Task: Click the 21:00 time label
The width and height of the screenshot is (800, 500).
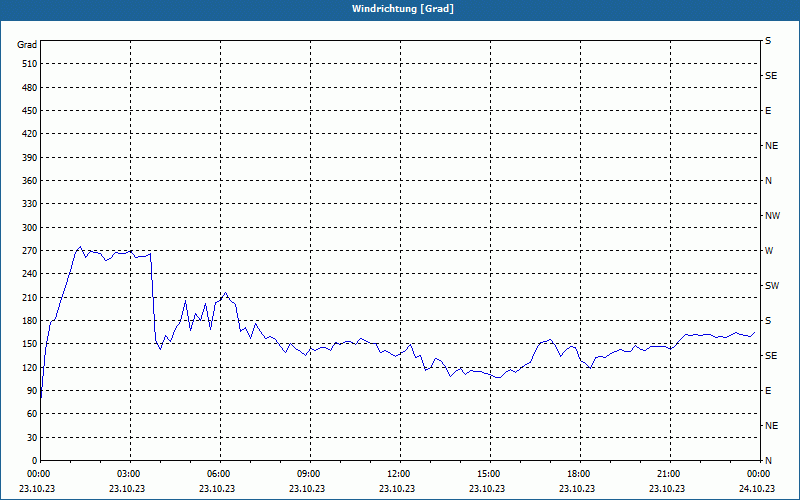Action: point(667,474)
